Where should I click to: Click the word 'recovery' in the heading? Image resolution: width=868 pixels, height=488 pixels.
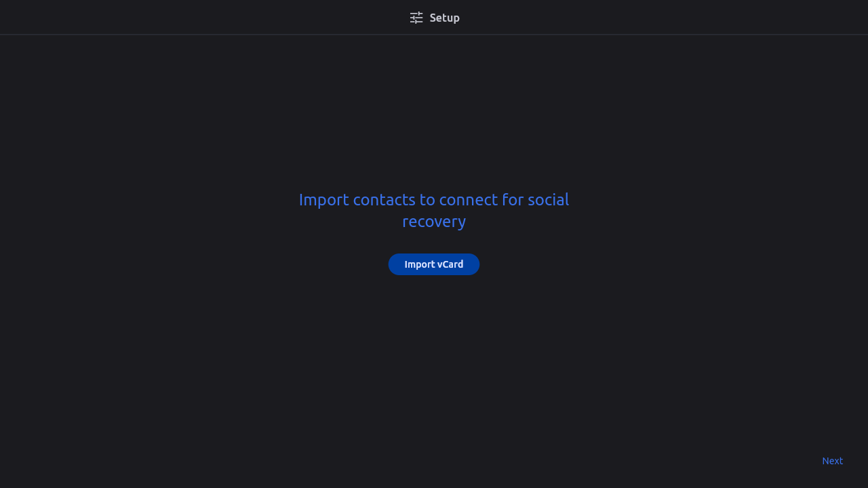pos(434,222)
